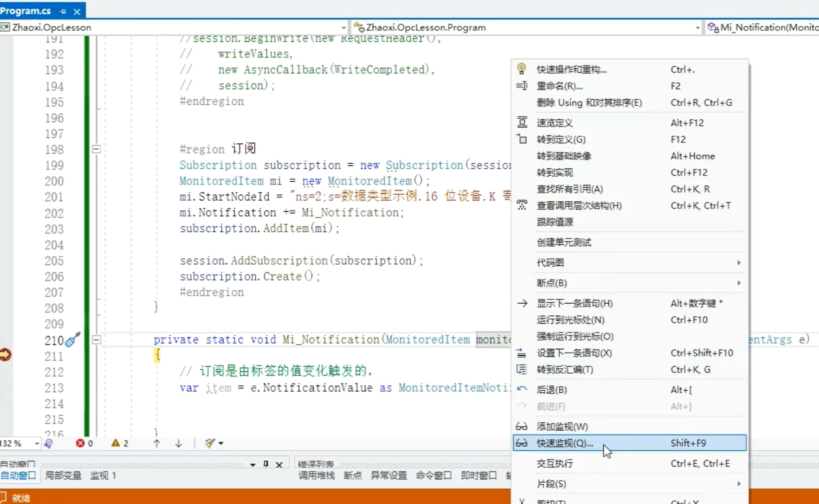Click the yellow warning count indicator
819x504 pixels.
click(120, 443)
